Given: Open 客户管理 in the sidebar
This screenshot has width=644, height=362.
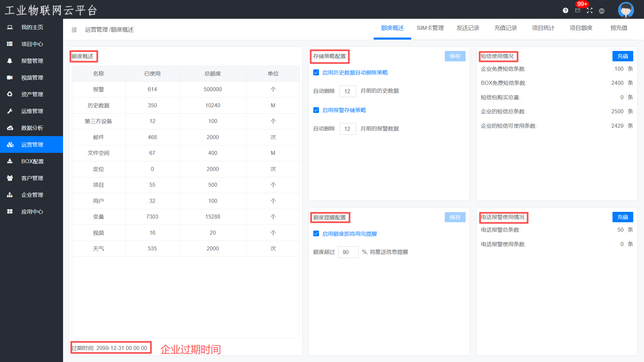Looking at the screenshot, I should (x=32, y=178).
